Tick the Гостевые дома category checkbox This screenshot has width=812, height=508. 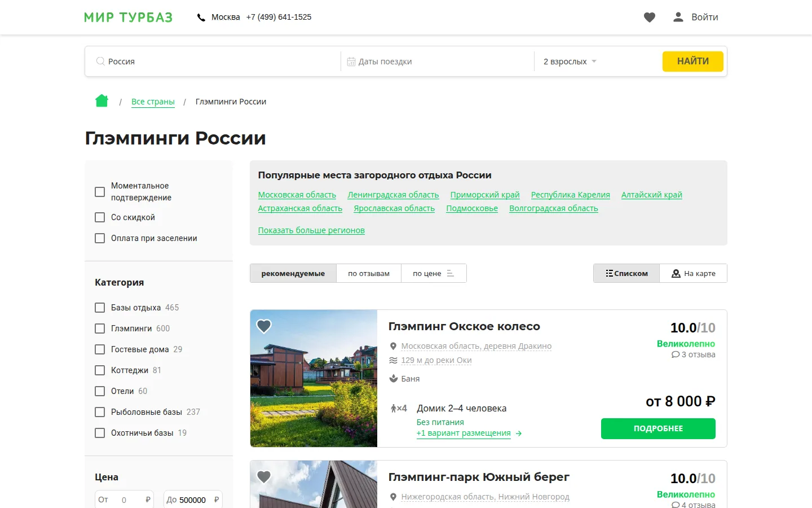point(100,349)
